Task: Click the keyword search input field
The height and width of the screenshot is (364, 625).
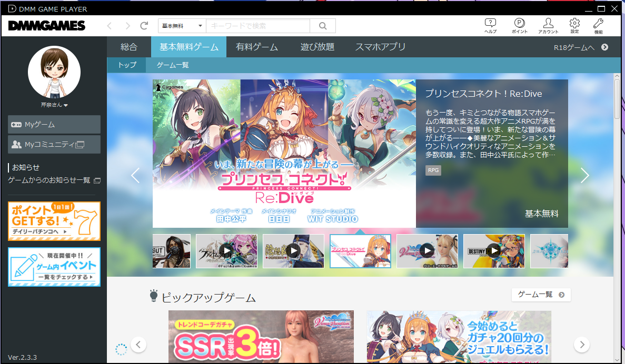Action: [x=258, y=26]
